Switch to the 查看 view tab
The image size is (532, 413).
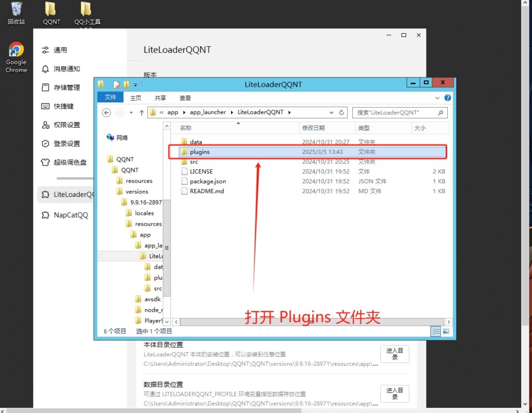[185, 98]
